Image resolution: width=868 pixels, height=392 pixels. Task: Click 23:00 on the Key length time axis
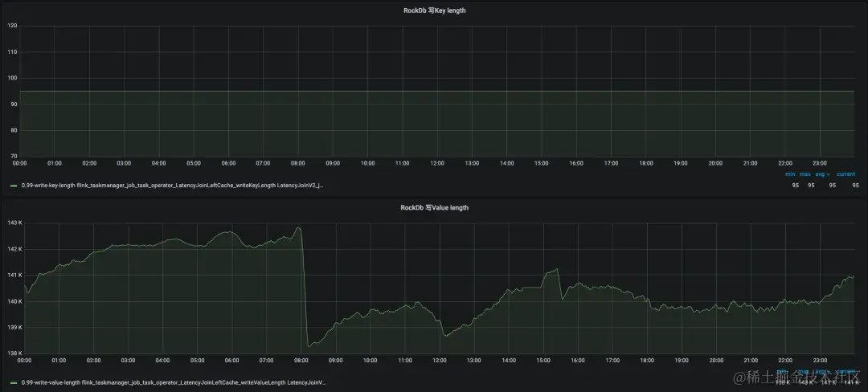(x=820, y=164)
